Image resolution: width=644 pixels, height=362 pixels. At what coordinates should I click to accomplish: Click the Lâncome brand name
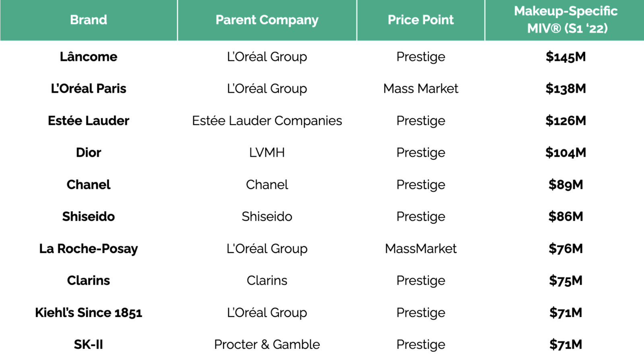89,57
